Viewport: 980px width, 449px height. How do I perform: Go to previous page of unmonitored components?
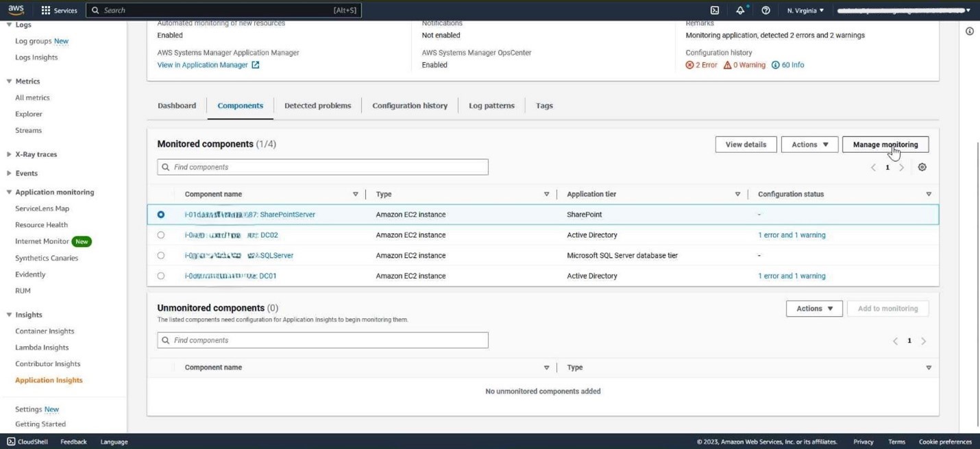pyautogui.click(x=895, y=341)
